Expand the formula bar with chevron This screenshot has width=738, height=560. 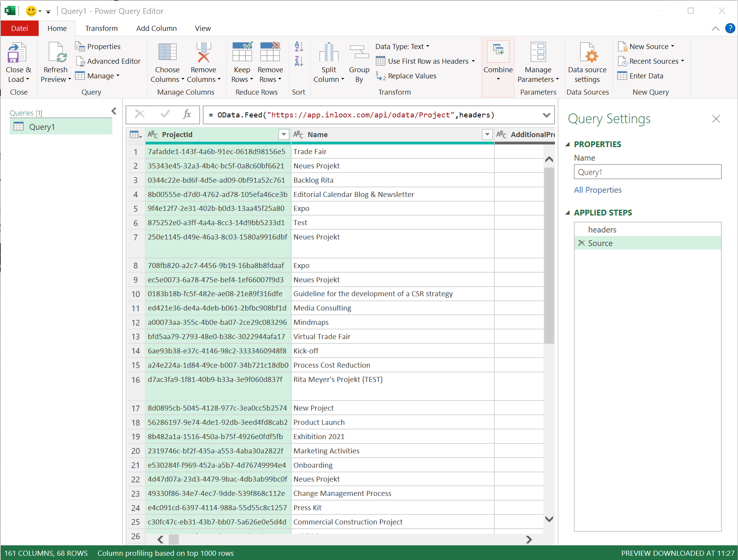pyautogui.click(x=546, y=115)
